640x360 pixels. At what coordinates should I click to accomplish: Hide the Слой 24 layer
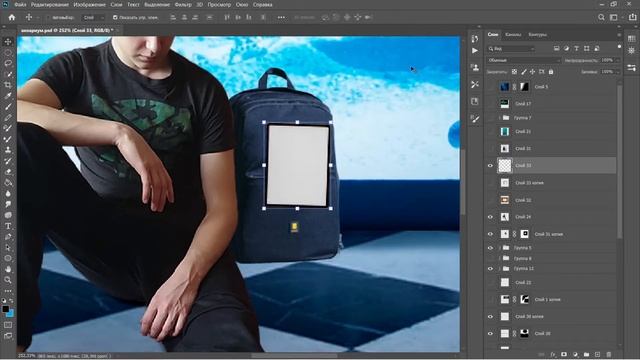click(490, 217)
